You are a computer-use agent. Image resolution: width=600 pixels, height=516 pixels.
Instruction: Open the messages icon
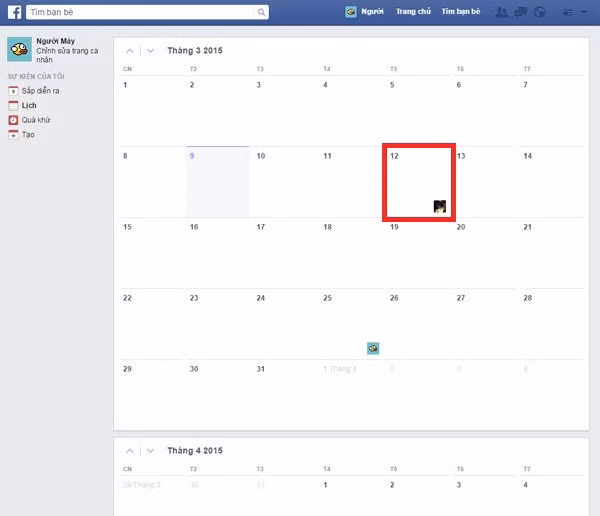coord(521,12)
